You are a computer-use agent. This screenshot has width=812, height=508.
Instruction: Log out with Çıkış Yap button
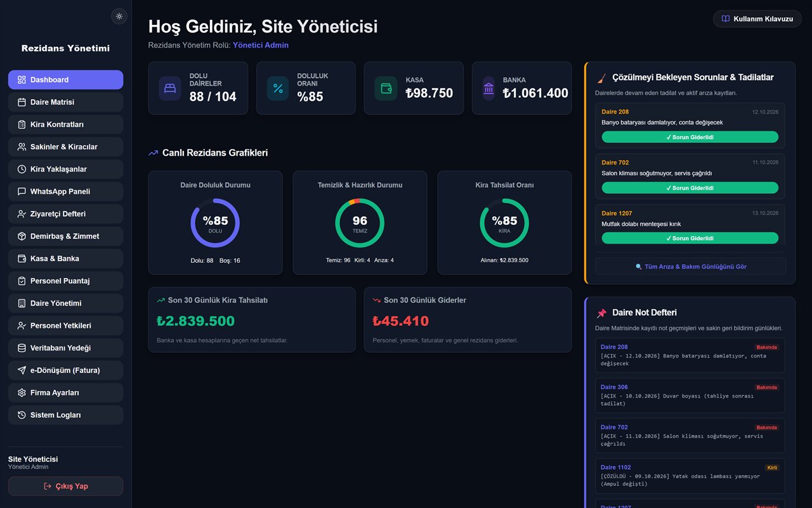pyautogui.click(x=66, y=486)
